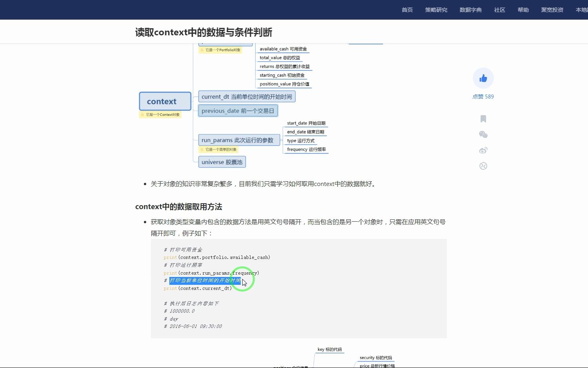Click the thumbs-up like button
Image resolution: width=588 pixels, height=368 pixels.
click(x=483, y=78)
